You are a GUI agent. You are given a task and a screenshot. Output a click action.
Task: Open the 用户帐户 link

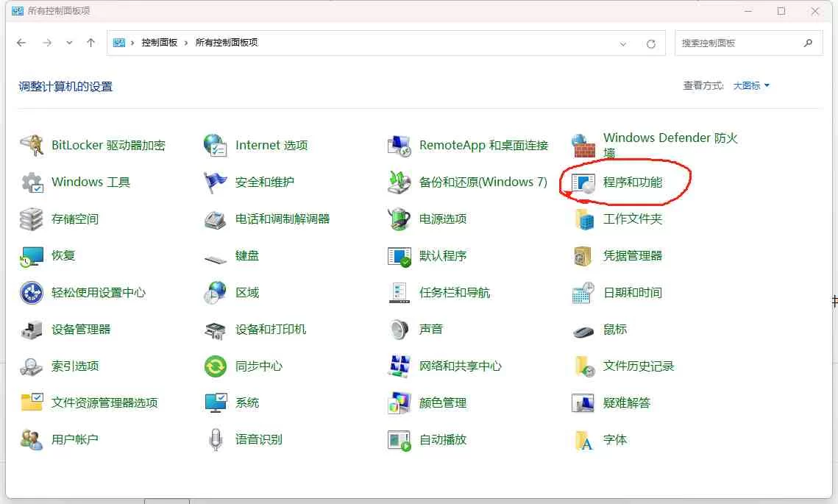coord(74,439)
